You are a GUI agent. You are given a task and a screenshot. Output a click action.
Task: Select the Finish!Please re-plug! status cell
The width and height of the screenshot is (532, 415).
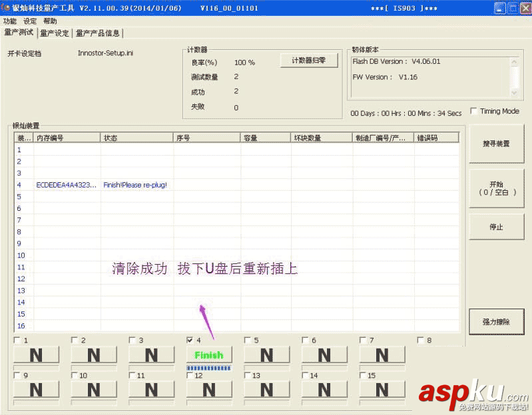click(x=135, y=185)
